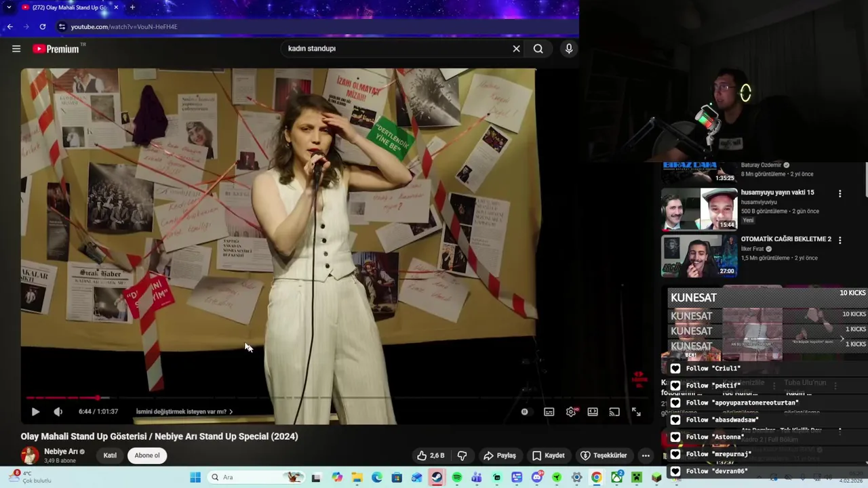868x488 pixels.
Task: Open a new browser tab
Action: [132, 7]
